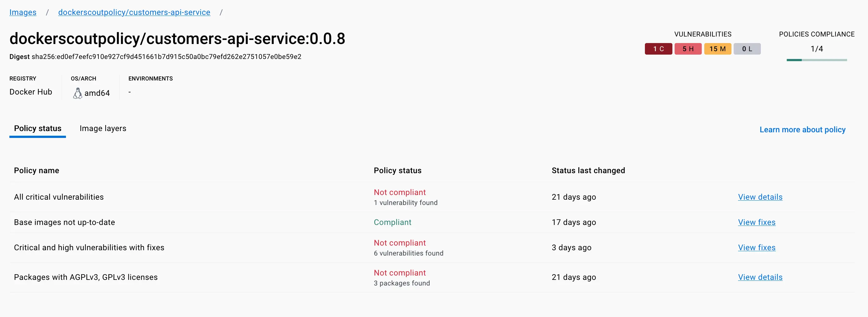Go to dockerscoutpolicy/customers-api-service breadcrumb
The height and width of the screenshot is (317, 868).
point(134,12)
